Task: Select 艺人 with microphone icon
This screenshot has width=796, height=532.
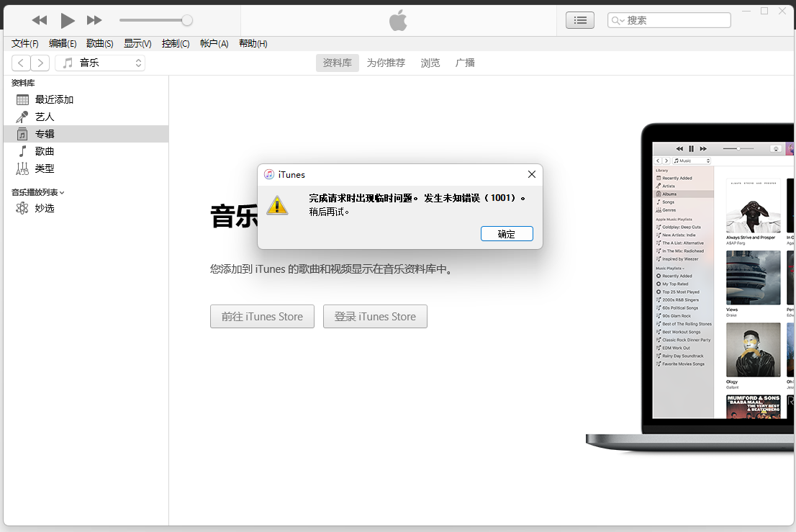Action: (44, 117)
